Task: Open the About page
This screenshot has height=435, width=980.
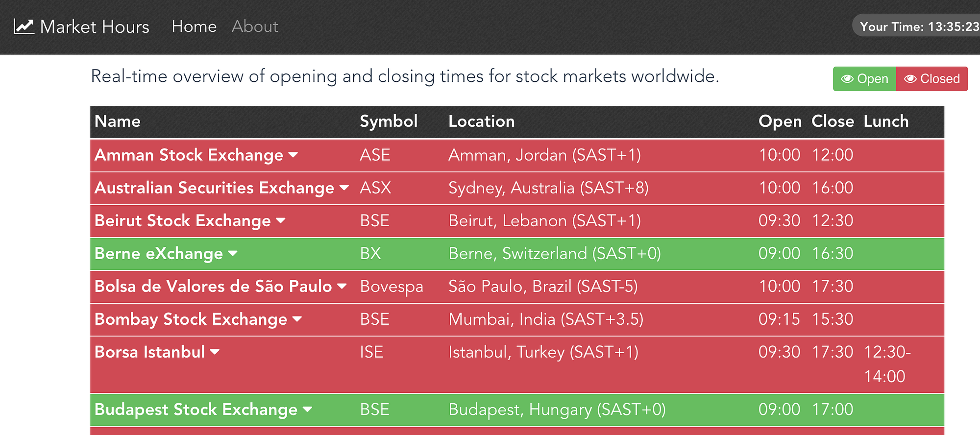Action: tap(255, 26)
